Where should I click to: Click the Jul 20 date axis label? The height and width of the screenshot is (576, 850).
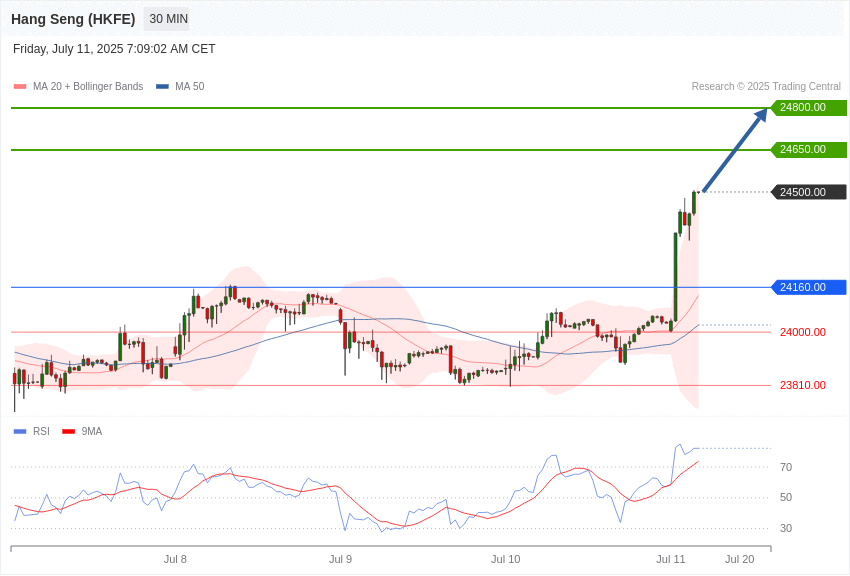[x=739, y=559]
